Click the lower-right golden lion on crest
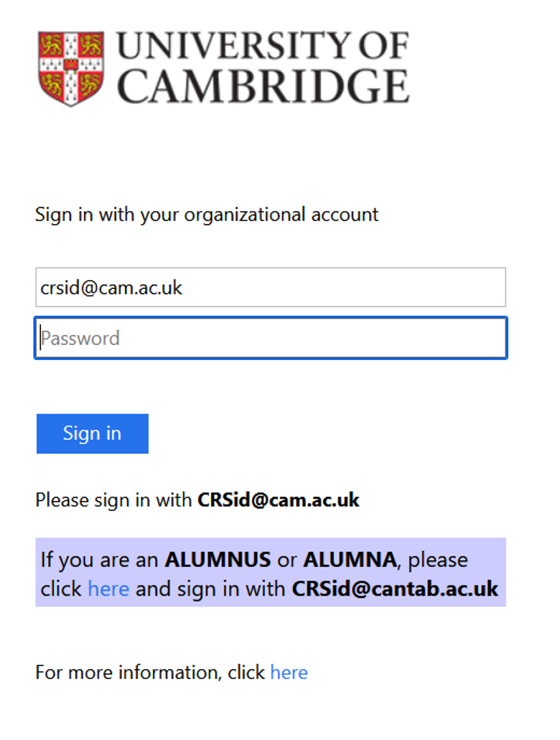The image size is (560, 740). [91, 85]
